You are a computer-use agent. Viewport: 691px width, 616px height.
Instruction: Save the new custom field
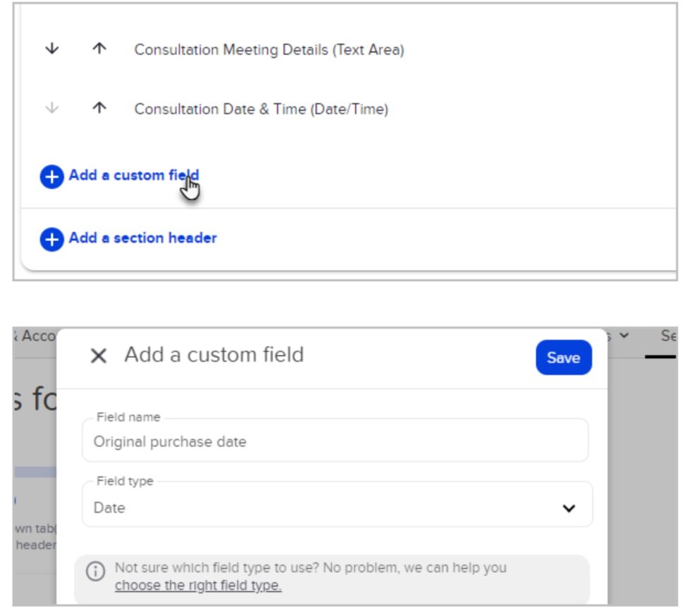[563, 357]
